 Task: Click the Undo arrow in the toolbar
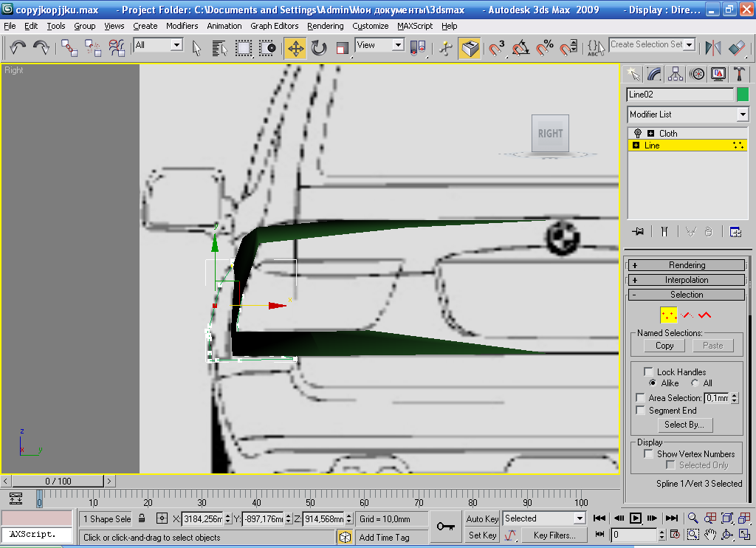18,48
